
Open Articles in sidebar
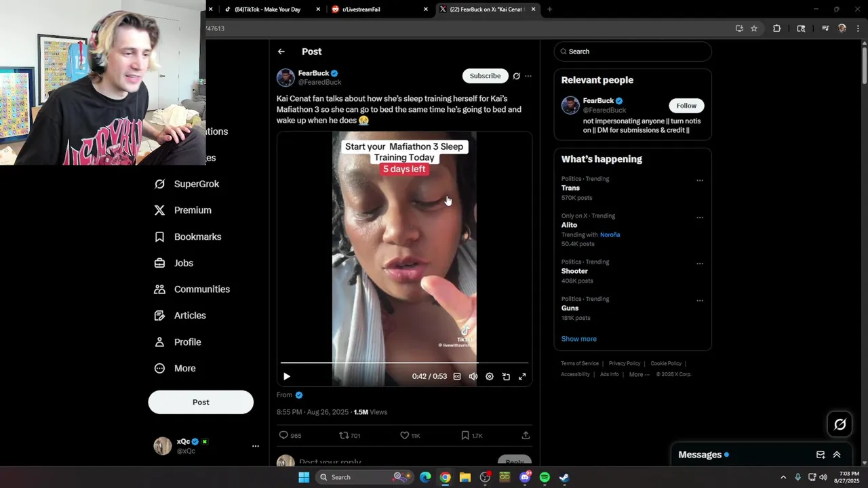tap(180, 315)
